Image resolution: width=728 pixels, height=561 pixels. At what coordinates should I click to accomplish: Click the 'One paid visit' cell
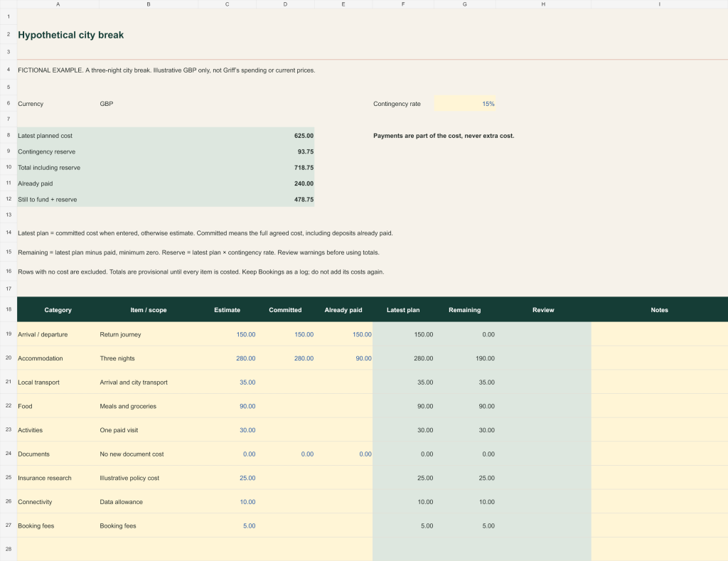tap(149, 430)
